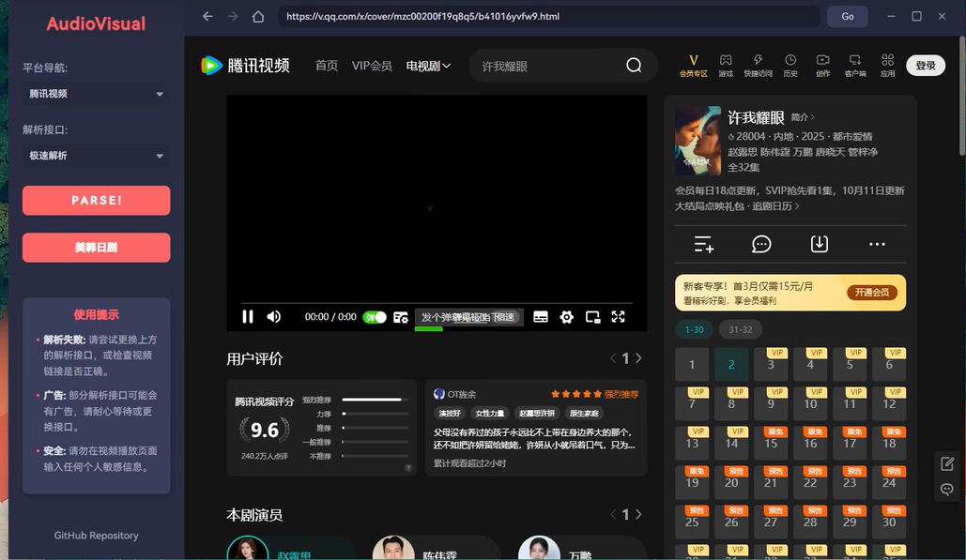Open player settings gear icon
Viewport: 966px width, 560px height.
pos(566,317)
